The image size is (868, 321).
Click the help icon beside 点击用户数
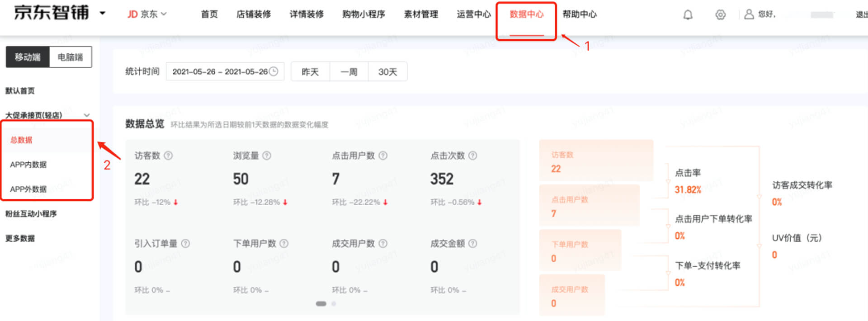[383, 156]
